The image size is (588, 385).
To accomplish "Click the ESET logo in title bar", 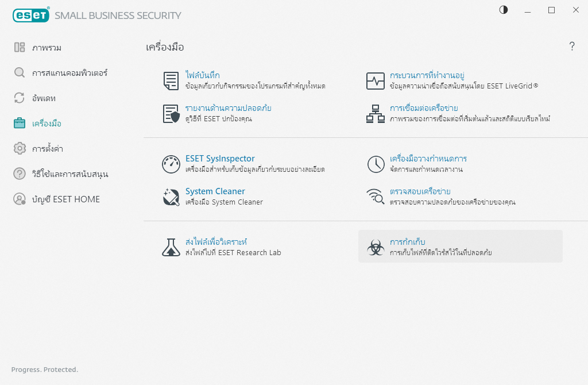I will 30,15.
